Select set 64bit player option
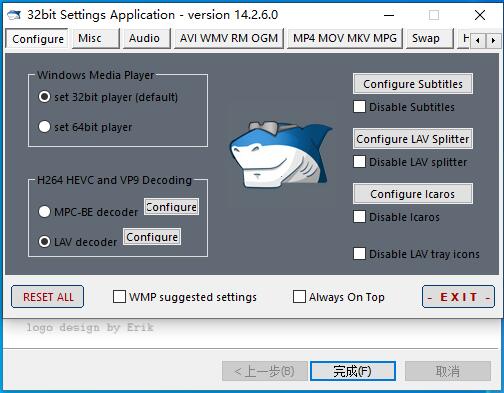The width and height of the screenshot is (504, 393). point(44,127)
